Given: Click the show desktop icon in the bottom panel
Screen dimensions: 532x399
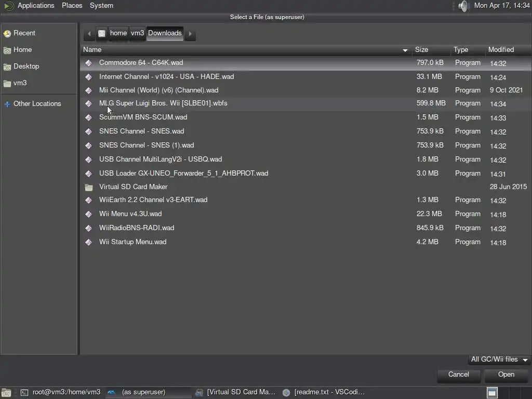Looking at the screenshot, I should tap(6, 393).
